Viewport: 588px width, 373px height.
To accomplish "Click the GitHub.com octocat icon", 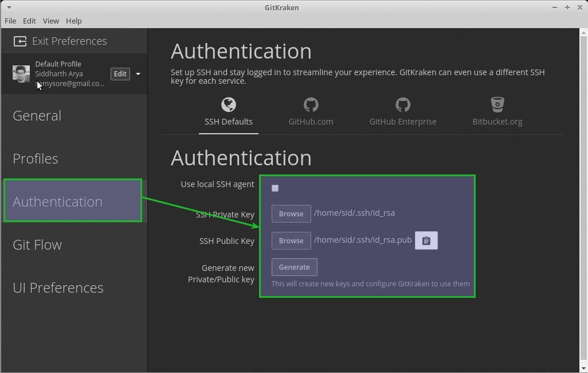I will click(311, 104).
